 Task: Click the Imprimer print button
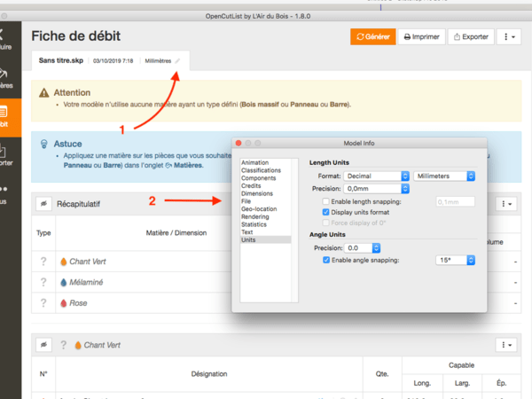[x=421, y=36]
